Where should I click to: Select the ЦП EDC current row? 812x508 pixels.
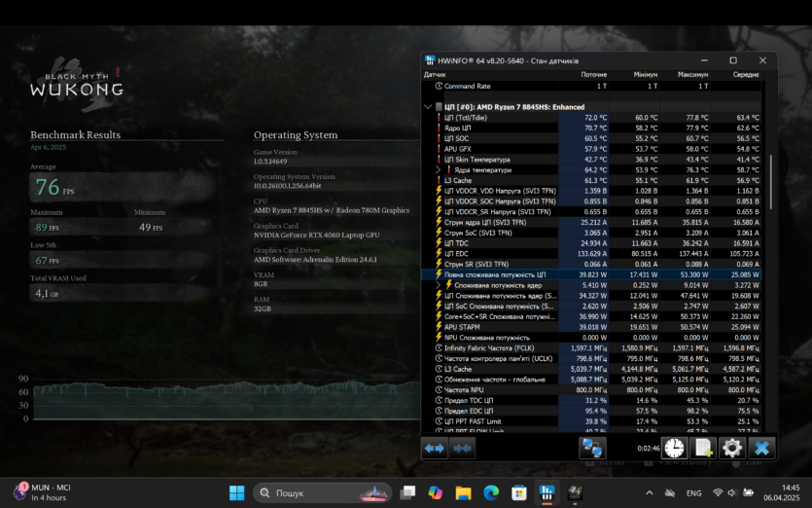click(x=591, y=253)
